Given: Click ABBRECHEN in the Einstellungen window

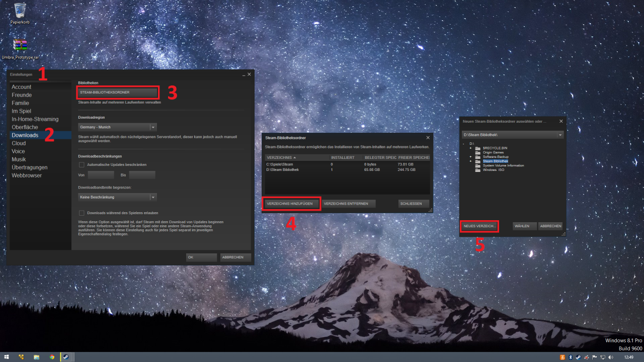Looking at the screenshot, I should click(x=235, y=257).
